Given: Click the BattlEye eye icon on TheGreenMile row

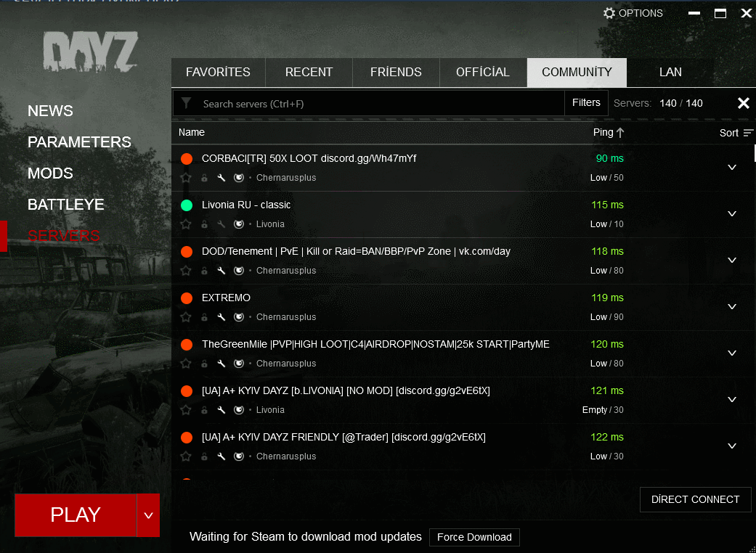Looking at the screenshot, I should pyautogui.click(x=239, y=363).
